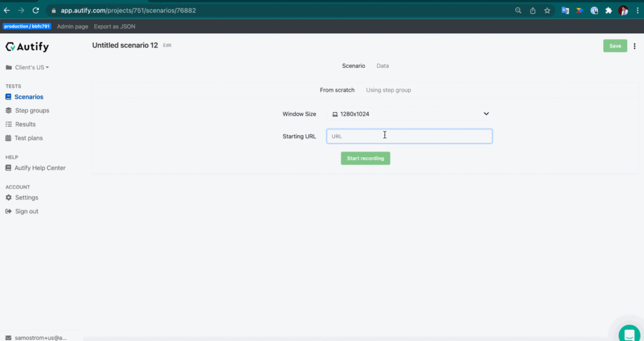Click the bookmark star icon in address bar

[547, 10]
